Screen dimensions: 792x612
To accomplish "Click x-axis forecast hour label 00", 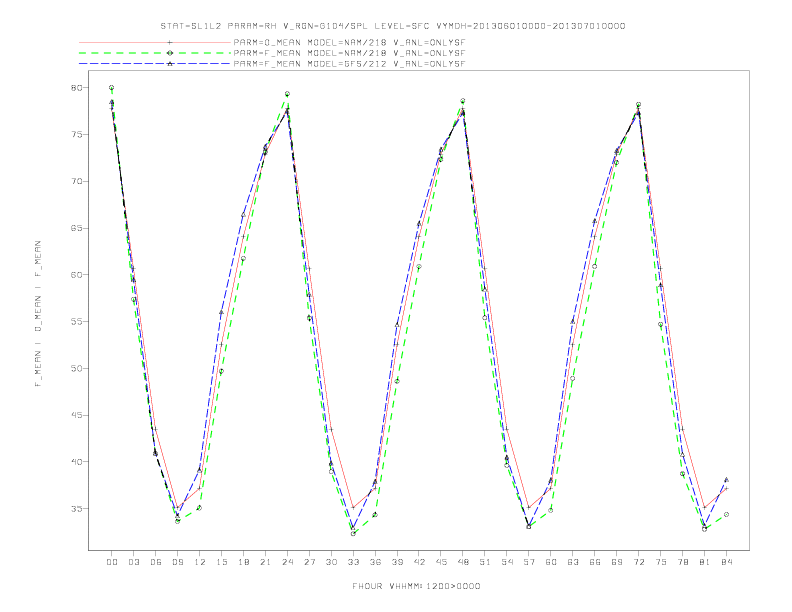I will click(112, 562).
